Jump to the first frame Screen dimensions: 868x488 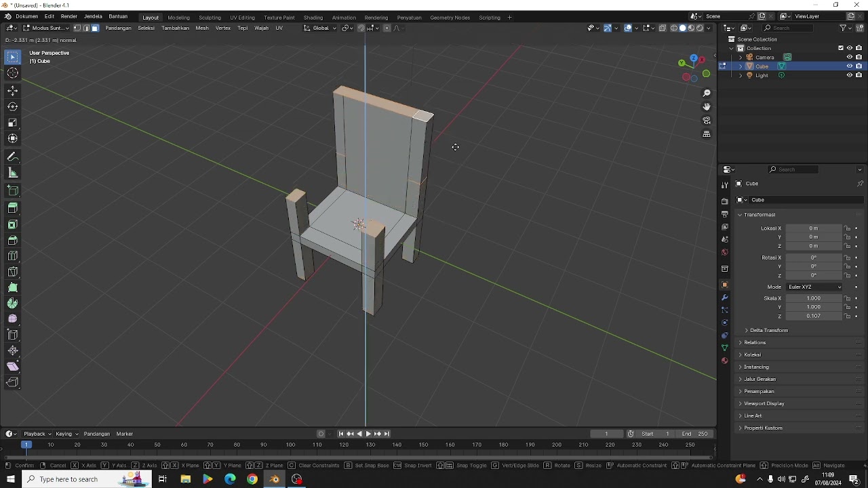click(341, 434)
